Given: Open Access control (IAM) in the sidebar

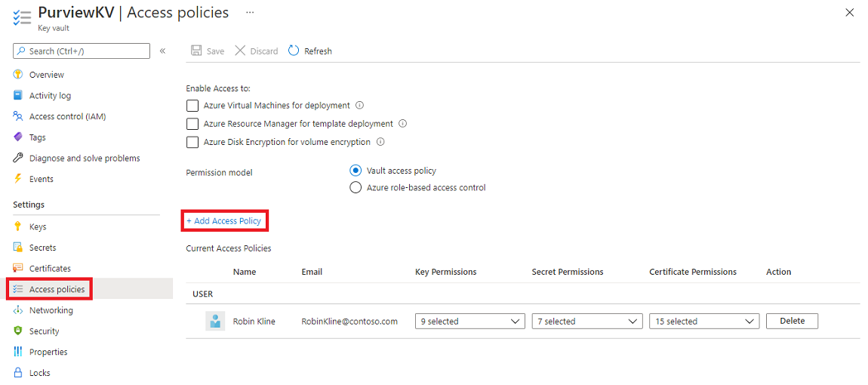Looking at the screenshot, I should coord(67,116).
